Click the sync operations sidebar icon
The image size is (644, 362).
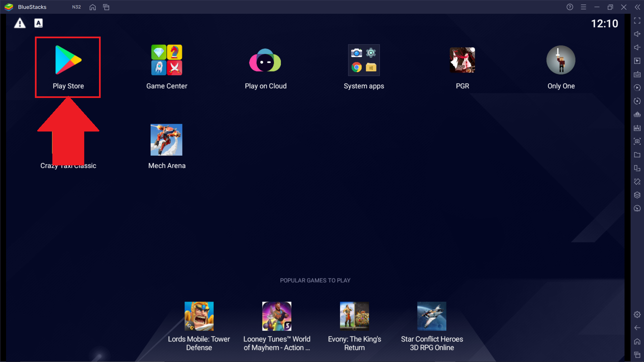(637, 88)
